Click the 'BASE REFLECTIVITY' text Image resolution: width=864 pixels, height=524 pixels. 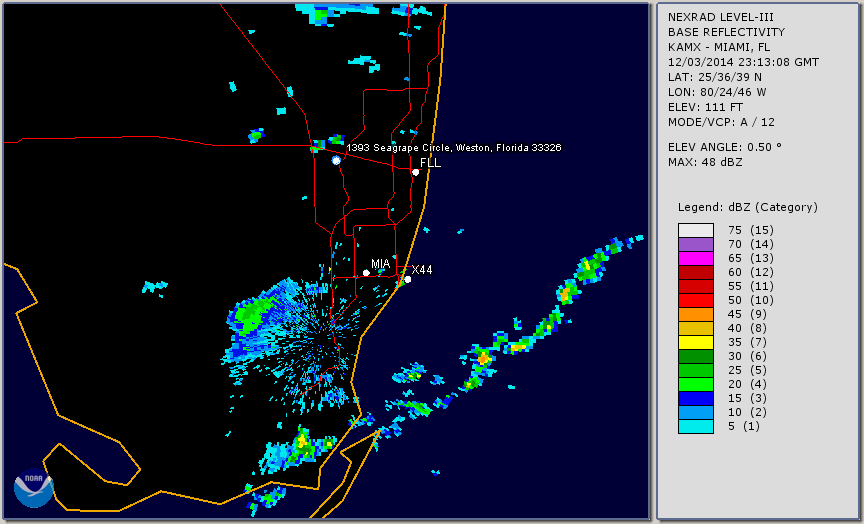[726, 33]
